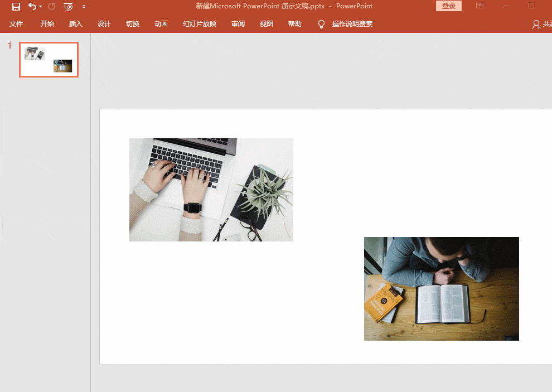Open the 幻灯片放映 tab

coord(200,23)
